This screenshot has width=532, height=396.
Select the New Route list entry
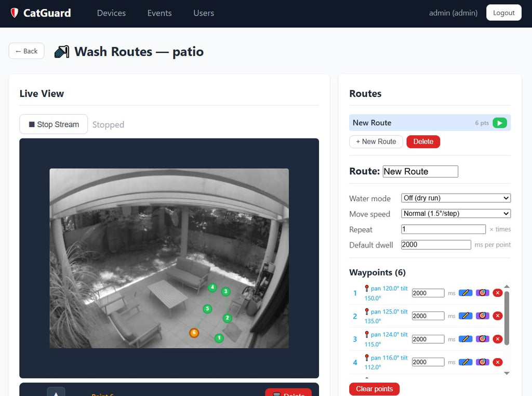[x=430, y=122]
